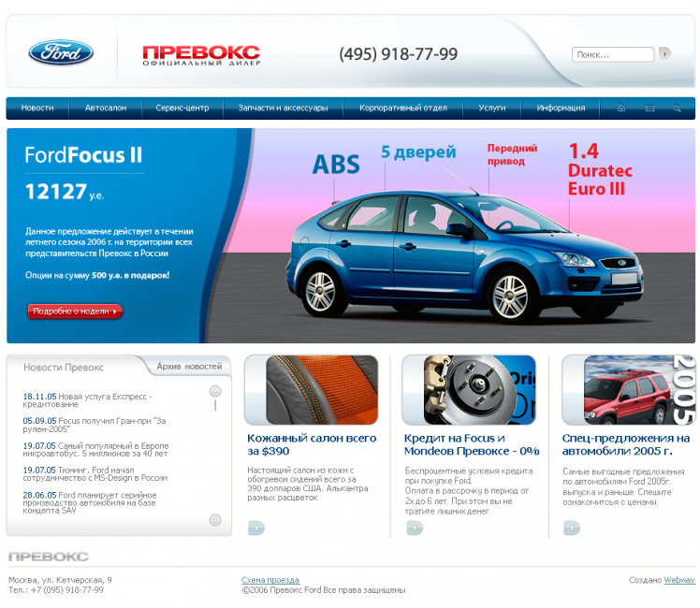Click arrow icon under leather interior offer
This screenshot has width=700, height=608.
coord(256,528)
